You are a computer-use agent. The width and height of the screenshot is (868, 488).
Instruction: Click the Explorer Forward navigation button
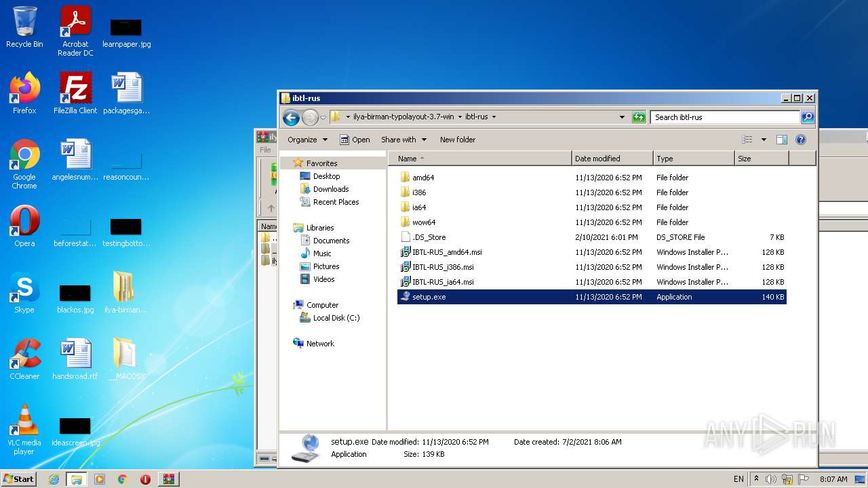coord(310,117)
